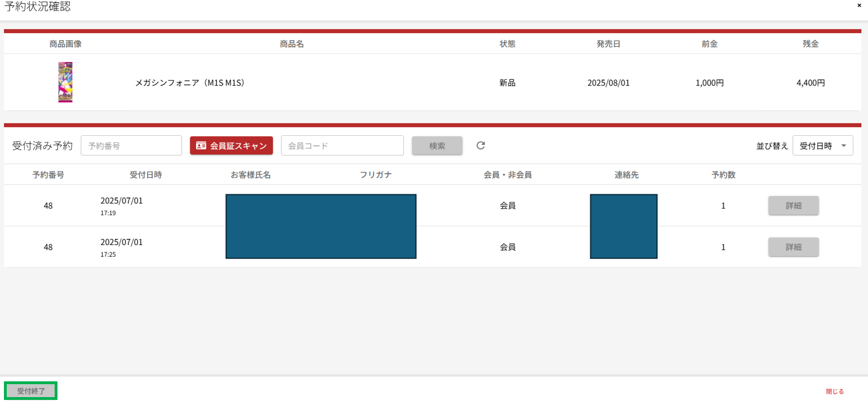Click the 残金 column header

click(811, 44)
